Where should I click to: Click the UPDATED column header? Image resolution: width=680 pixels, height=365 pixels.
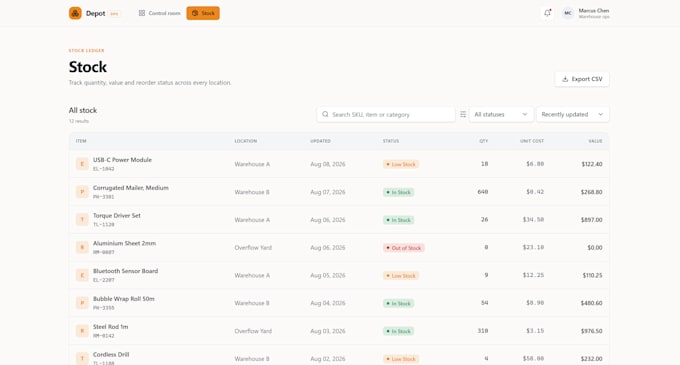pos(320,141)
